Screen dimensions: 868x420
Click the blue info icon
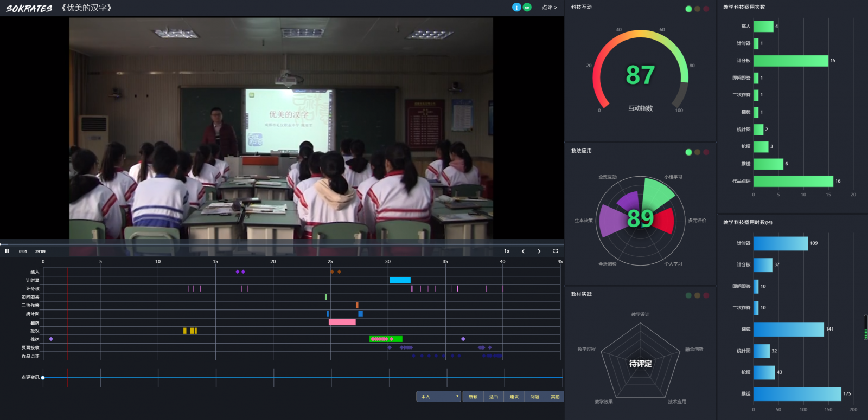(516, 7)
